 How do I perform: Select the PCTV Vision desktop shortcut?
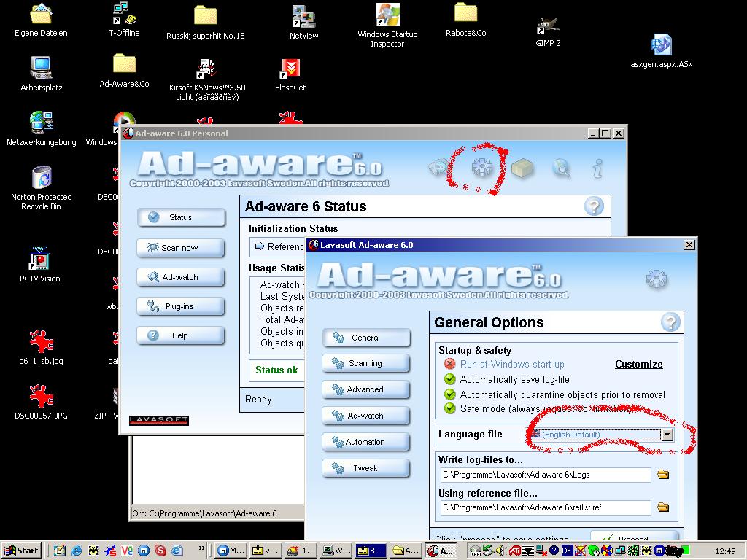pyautogui.click(x=39, y=265)
